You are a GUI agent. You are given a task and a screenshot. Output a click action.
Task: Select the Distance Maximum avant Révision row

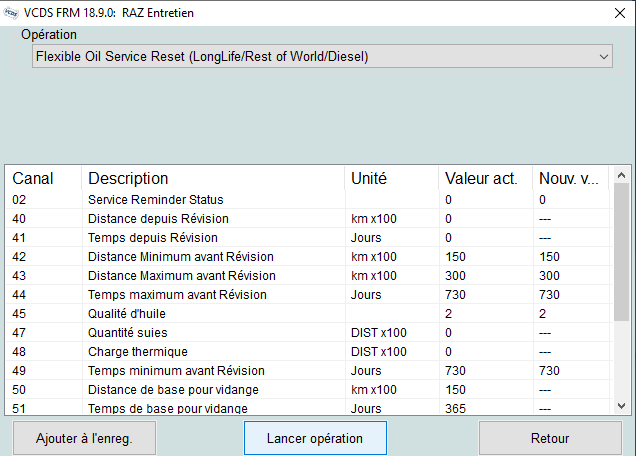tap(307, 276)
